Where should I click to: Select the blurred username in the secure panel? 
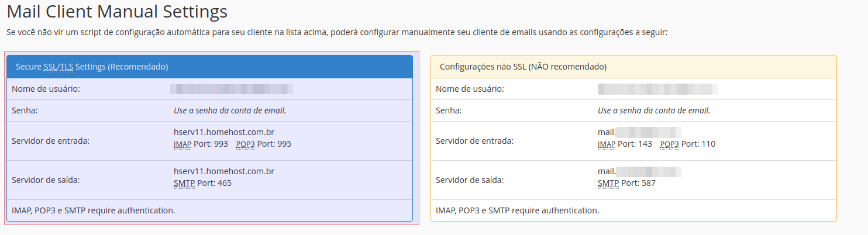pos(232,89)
